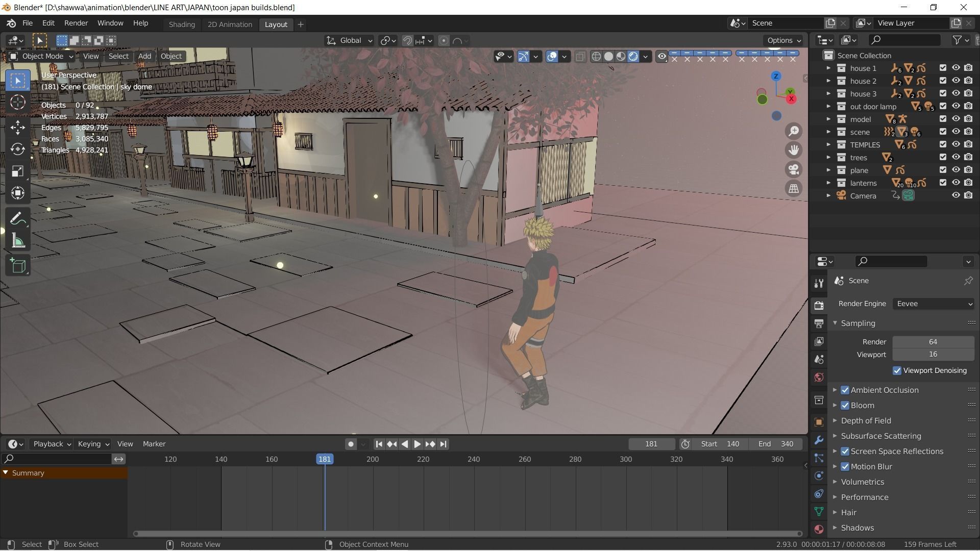The height and width of the screenshot is (551, 980).
Task: Switch to solid viewport shading
Action: [608, 56]
